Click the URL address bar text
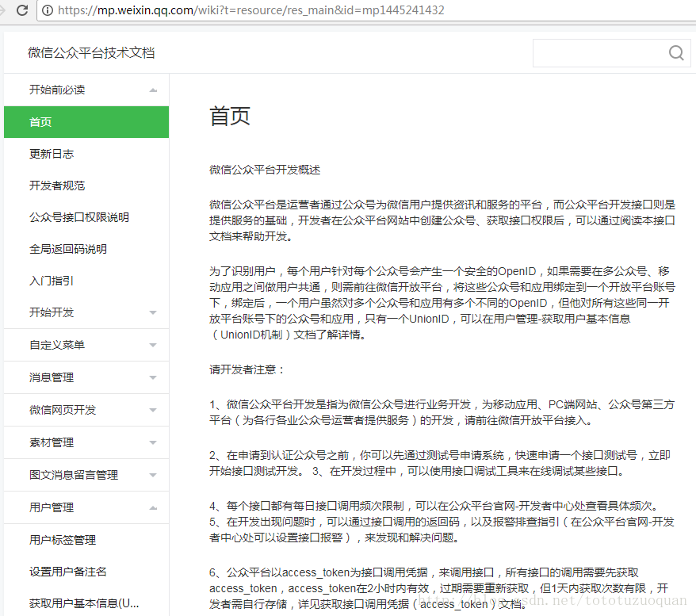The width and height of the screenshot is (696, 616). pyautogui.click(x=251, y=10)
